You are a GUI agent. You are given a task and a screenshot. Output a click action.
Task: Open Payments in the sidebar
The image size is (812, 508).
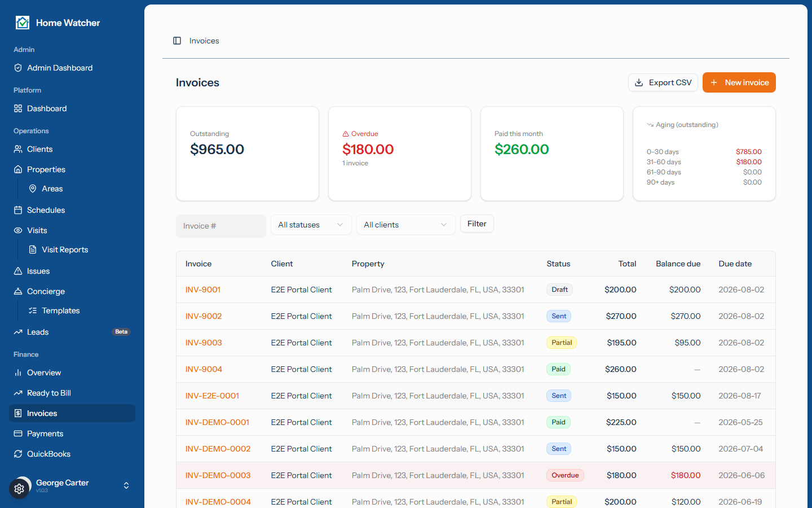coord(72,433)
